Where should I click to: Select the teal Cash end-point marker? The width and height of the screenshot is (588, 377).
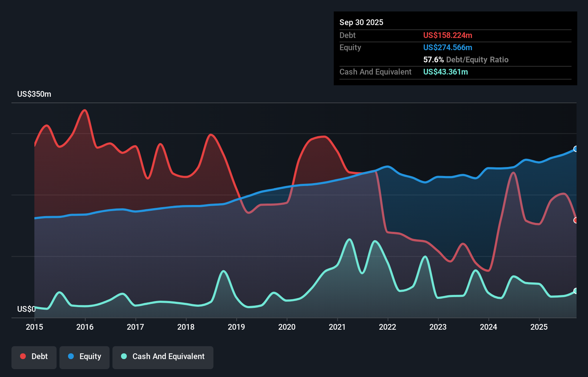click(x=576, y=291)
